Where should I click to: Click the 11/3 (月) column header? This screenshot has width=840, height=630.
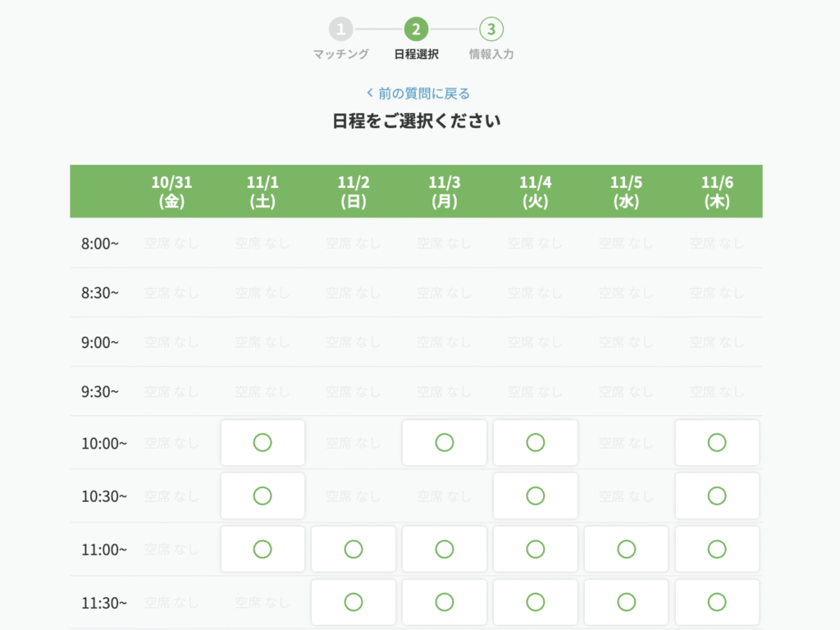point(444,191)
